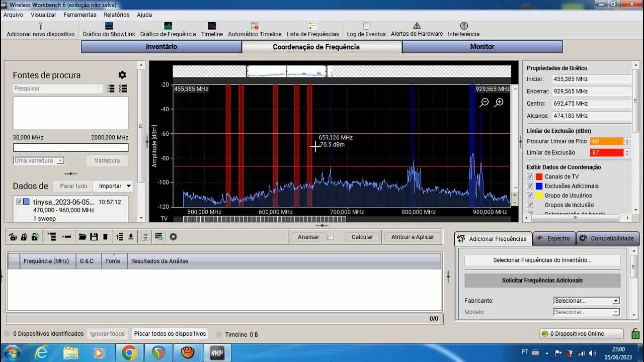Toggle the Grupo de Usuários checkbox
This screenshot has height=362, width=644.
coord(530,196)
